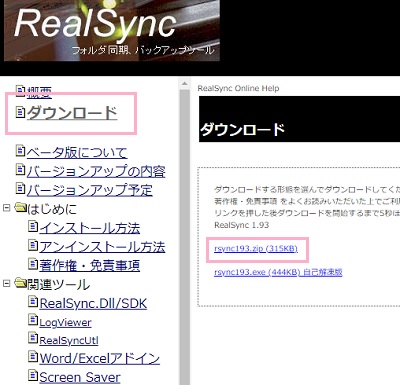Screen dimensions: 400x385
Task: Open Screen Saver page
Action: [80, 377]
